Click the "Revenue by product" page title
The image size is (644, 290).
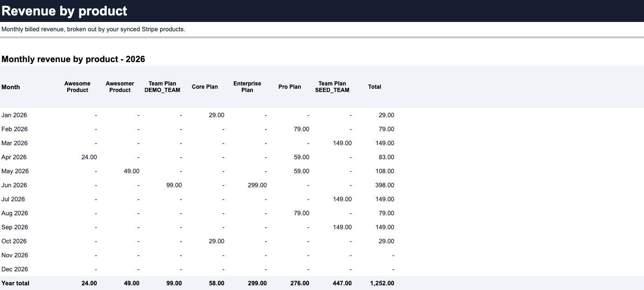coord(64,11)
